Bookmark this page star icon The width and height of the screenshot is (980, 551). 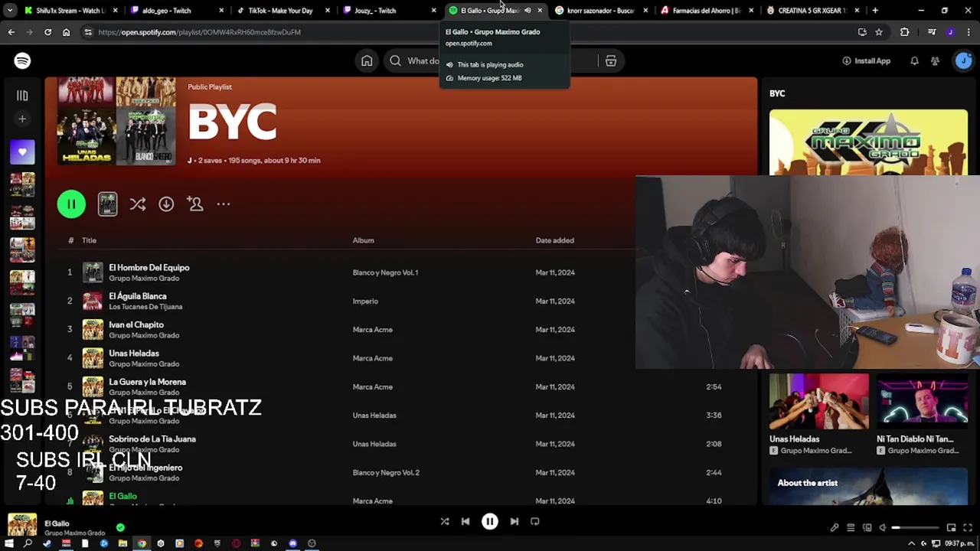pos(879,32)
